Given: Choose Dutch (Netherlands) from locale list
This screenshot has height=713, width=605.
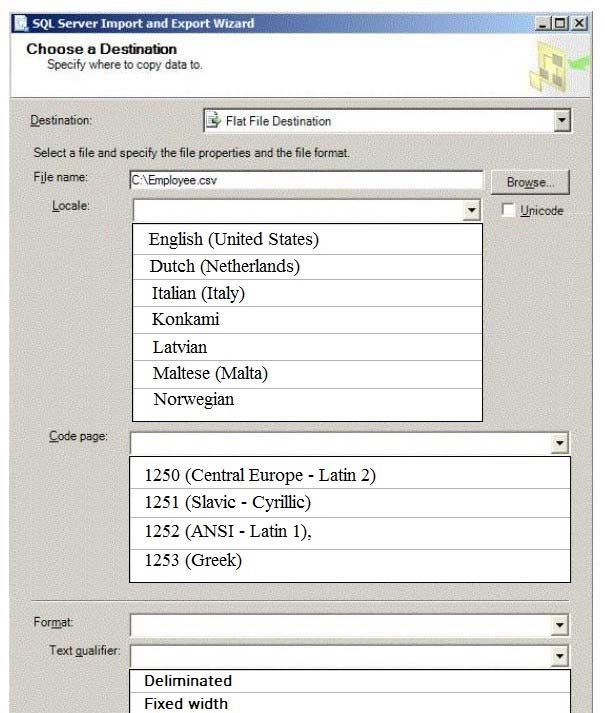Looking at the screenshot, I should pos(307,267).
